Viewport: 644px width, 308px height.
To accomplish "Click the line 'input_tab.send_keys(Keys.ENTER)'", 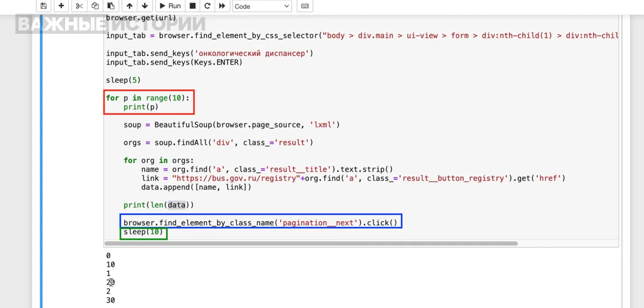I will pyautogui.click(x=174, y=62).
